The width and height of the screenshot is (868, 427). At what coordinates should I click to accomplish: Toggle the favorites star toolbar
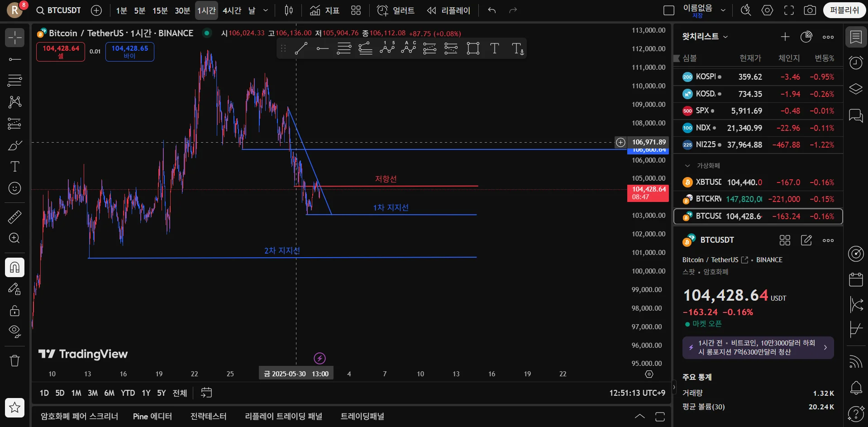click(15, 408)
